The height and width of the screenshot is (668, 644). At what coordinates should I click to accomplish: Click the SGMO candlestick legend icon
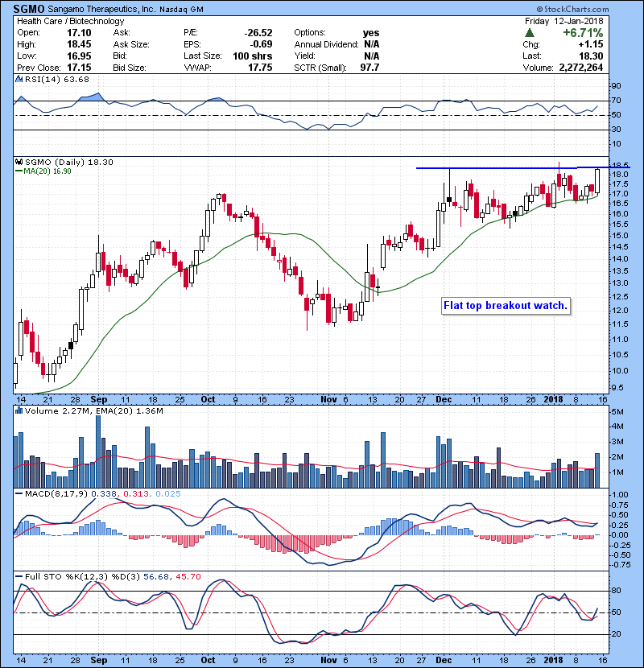coord(19,162)
